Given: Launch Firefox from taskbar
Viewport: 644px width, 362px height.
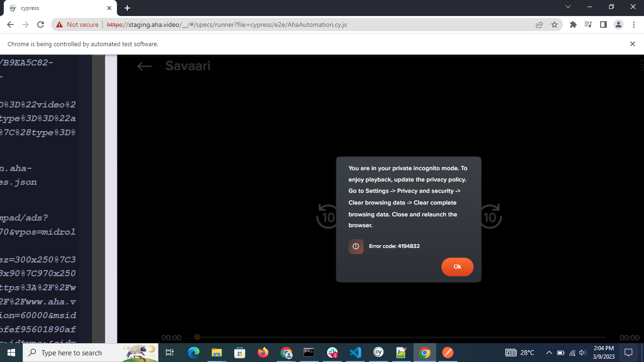Looking at the screenshot, I should pos(263,353).
